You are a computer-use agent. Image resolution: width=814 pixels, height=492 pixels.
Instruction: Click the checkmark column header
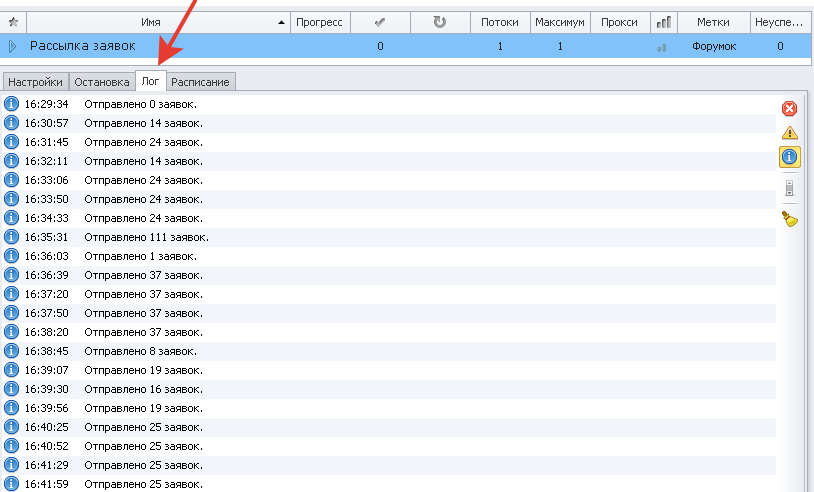380,22
